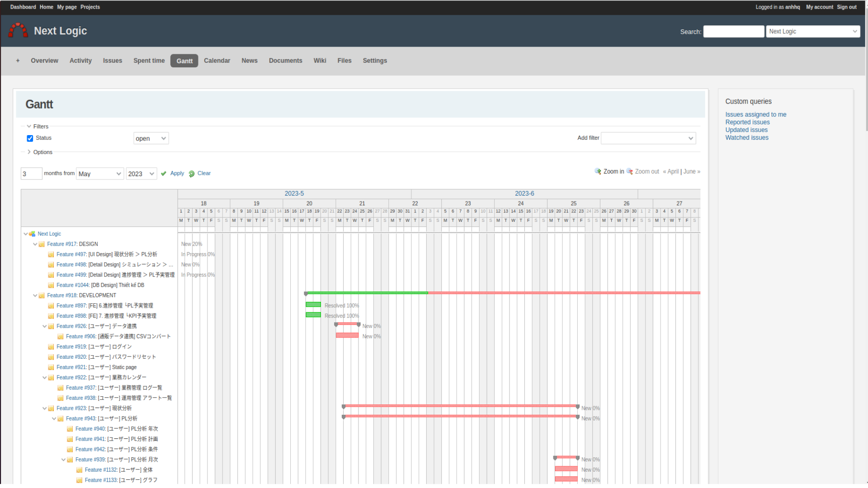The image size is (868, 488).
Task: Click the Clear reload icon
Action: point(192,174)
